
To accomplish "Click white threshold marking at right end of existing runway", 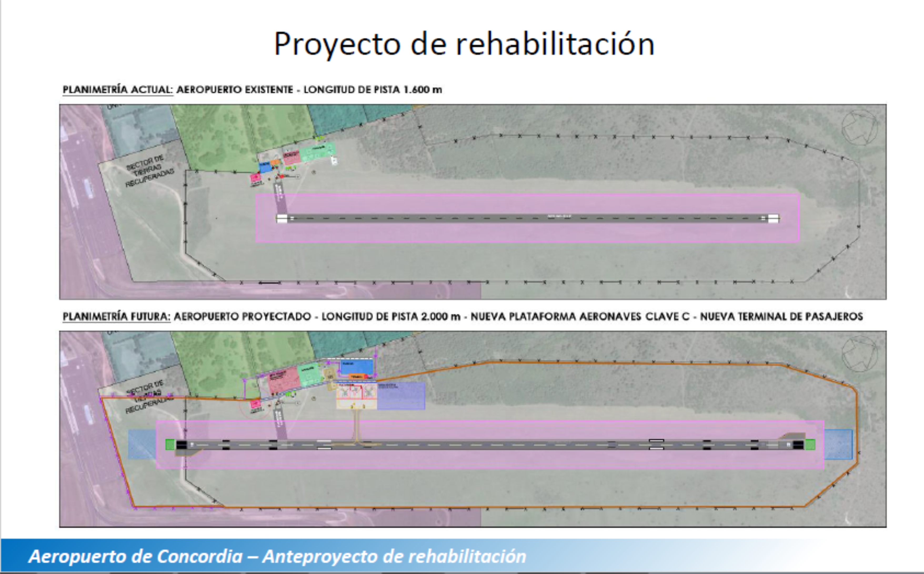I will point(774,218).
